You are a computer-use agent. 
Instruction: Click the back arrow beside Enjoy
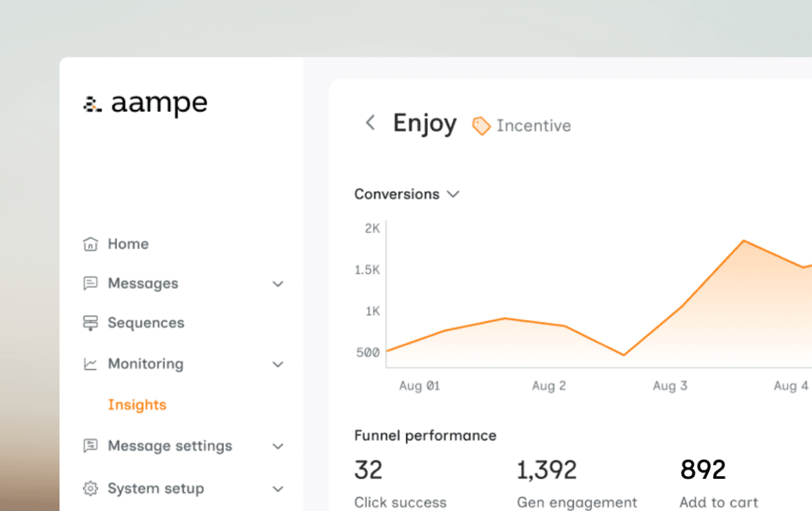click(x=370, y=122)
